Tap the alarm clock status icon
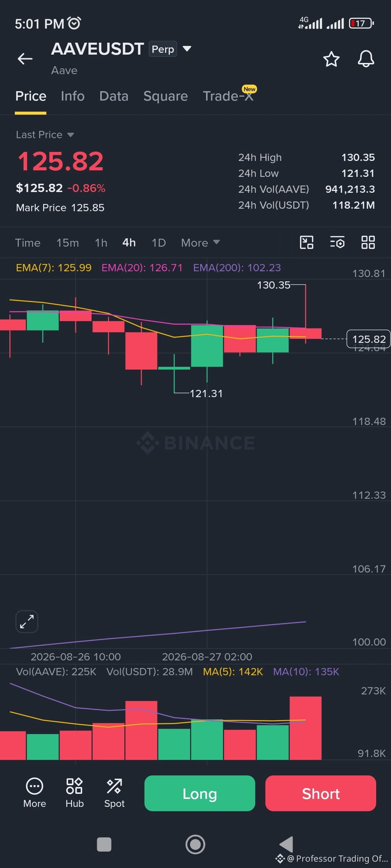The height and width of the screenshot is (868, 391). pos(74,24)
